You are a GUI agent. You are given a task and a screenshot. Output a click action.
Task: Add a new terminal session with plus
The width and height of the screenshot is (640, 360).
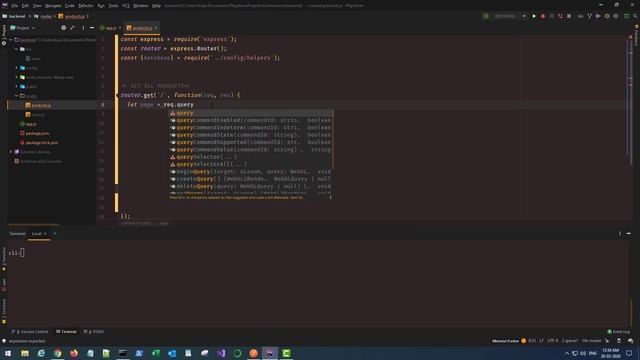coord(55,234)
